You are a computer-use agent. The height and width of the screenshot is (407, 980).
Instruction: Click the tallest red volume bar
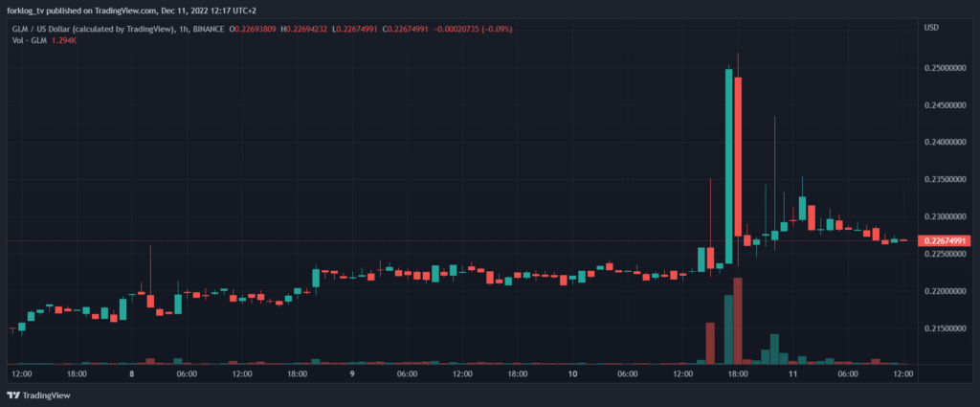739,321
